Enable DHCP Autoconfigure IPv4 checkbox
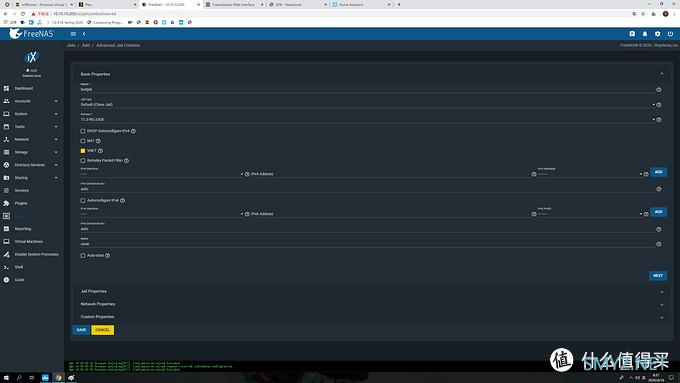Image resolution: width=680 pixels, height=383 pixels. pos(83,131)
